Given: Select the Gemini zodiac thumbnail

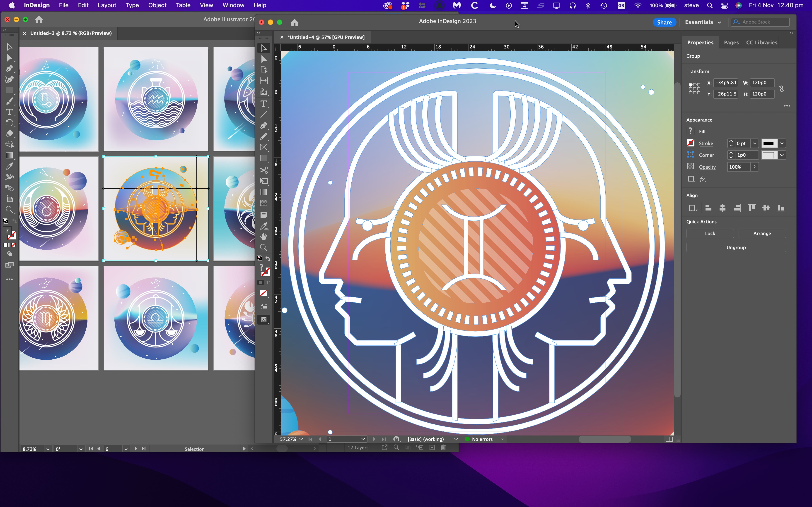Looking at the screenshot, I should click(x=155, y=208).
